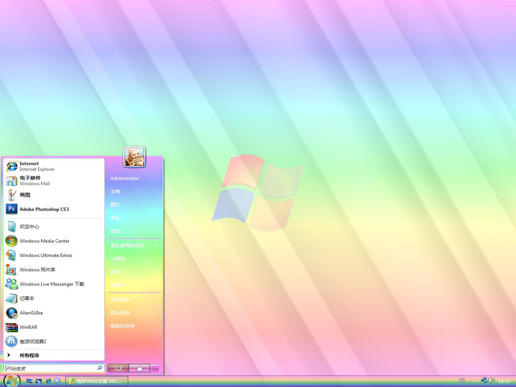Click the network tray icon
516x387 pixels.
pyautogui.click(x=484, y=380)
